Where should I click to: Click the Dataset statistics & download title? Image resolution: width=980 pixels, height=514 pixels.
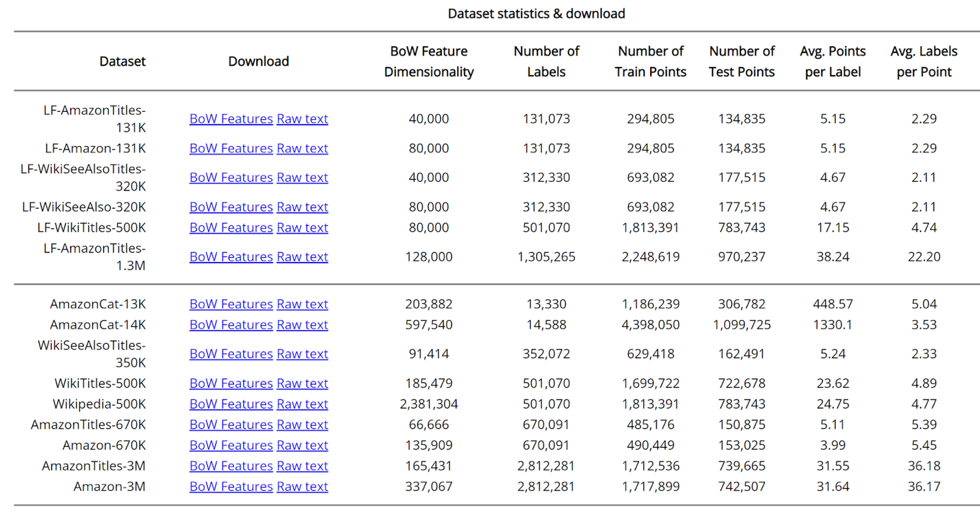point(536,14)
